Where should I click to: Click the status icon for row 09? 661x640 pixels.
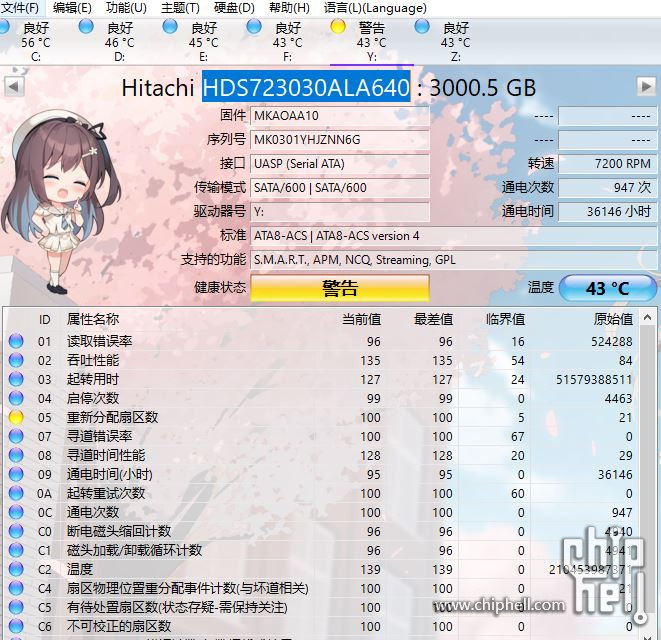click(16, 474)
